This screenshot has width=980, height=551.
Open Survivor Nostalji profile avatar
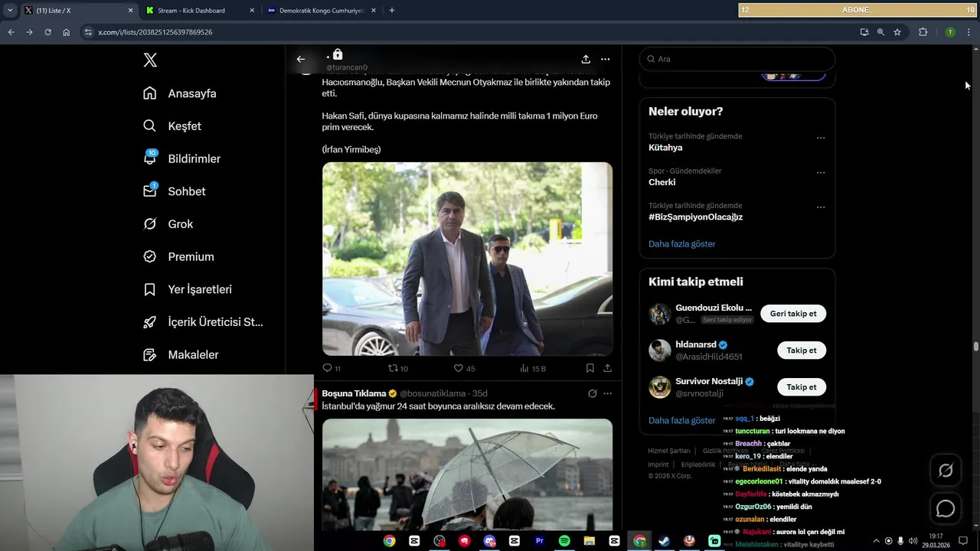(660, 387)
